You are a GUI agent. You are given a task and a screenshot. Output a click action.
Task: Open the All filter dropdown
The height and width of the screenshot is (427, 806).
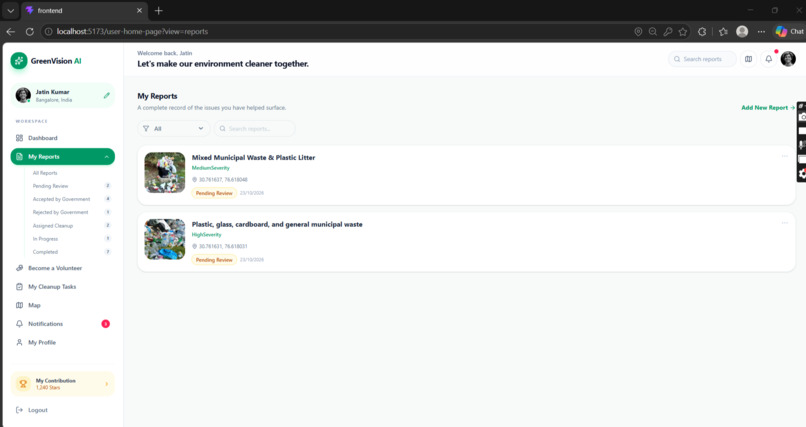173,128
